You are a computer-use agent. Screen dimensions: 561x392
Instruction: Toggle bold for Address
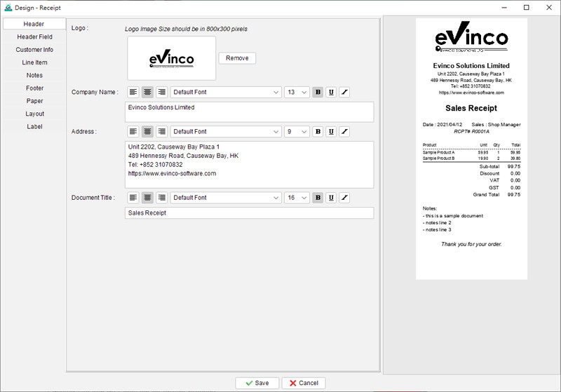(x=318, y=132)
